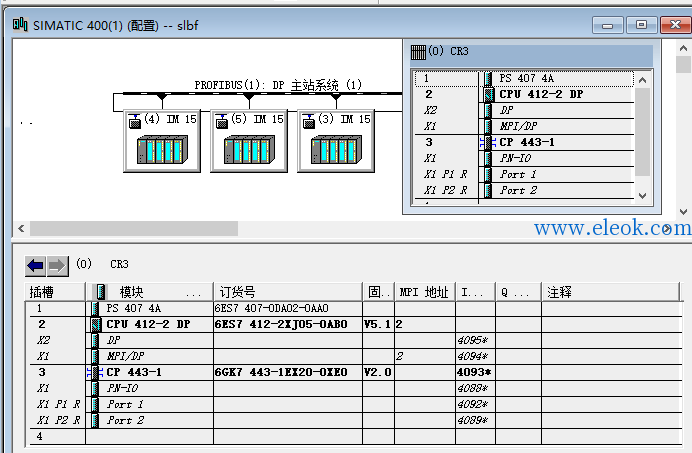
Task: Click Port 2 icon in detail table
Action: point(95,420)
